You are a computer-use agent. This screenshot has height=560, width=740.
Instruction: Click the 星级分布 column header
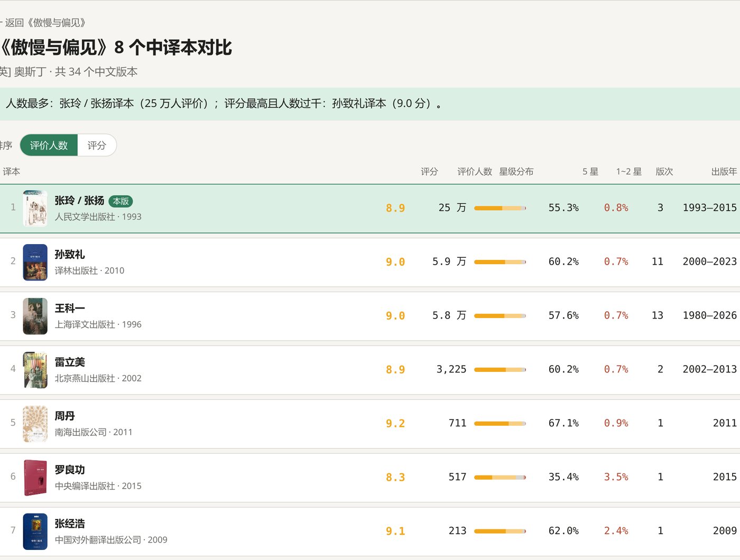(x=516, y=172)
